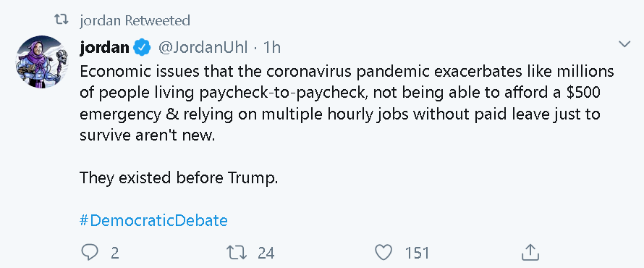Open the @JordanUhl handle profile
The height and width of the screenshot is (268, 644).
pos(203,48)
